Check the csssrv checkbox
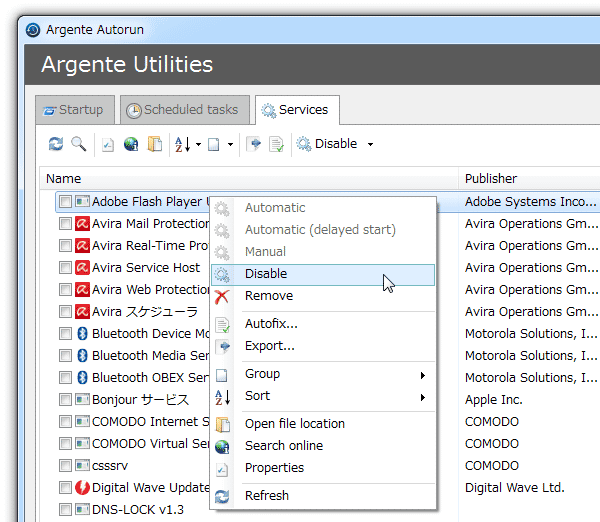Image resolution: width=600 pixels, height=522 pixels. [65, 466]
